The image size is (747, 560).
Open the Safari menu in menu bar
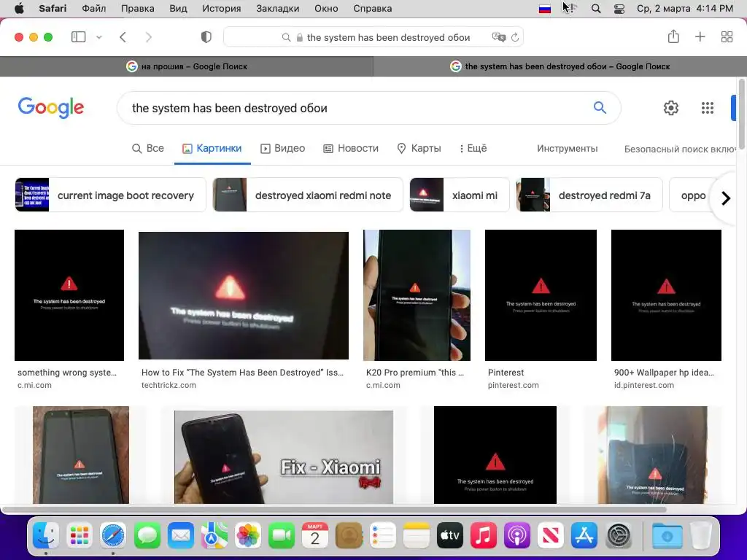coord(53,8)
